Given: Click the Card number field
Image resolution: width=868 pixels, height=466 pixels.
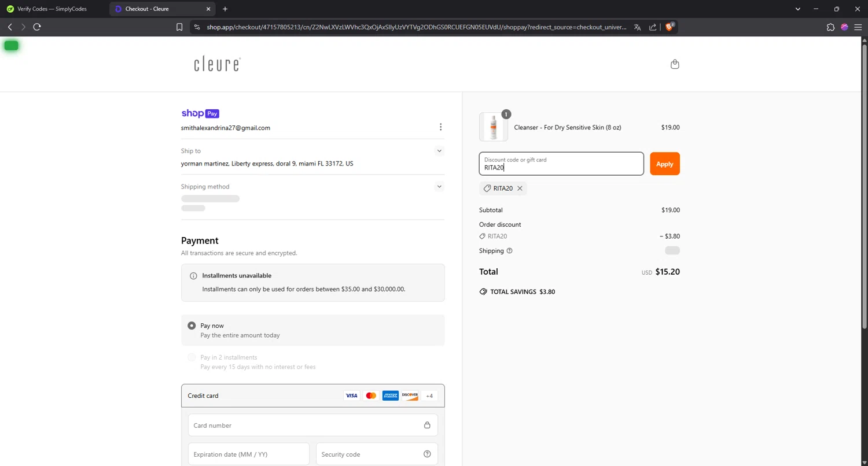Looking at the screenshot, I should click(x=312, y=426).
